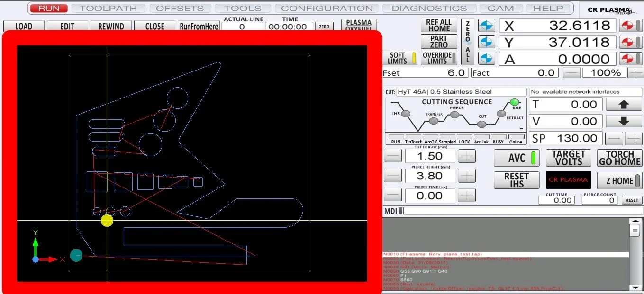
Task: Zero the X axis using its crosshair icon
Action: (487, 25)
